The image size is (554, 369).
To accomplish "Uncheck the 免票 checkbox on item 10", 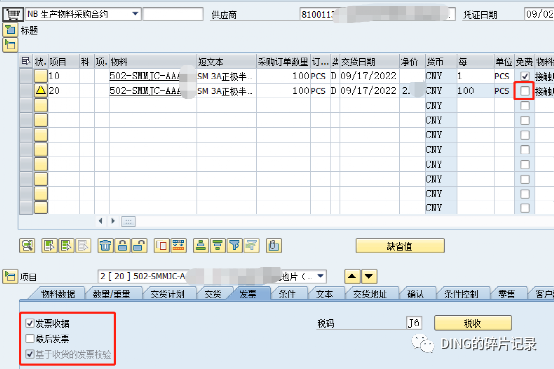I will (x=525, y=76).
